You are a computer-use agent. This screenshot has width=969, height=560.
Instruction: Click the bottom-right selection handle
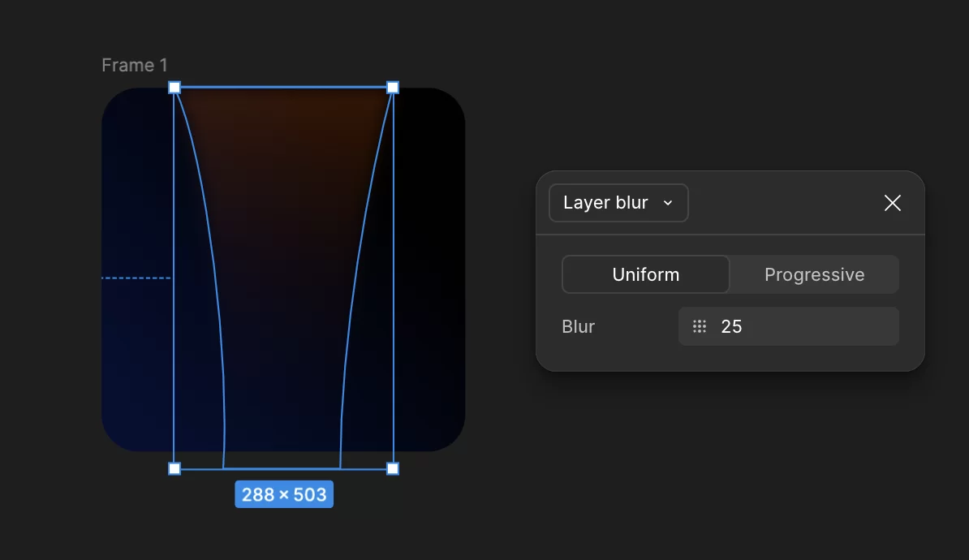[x=393, y=468]
